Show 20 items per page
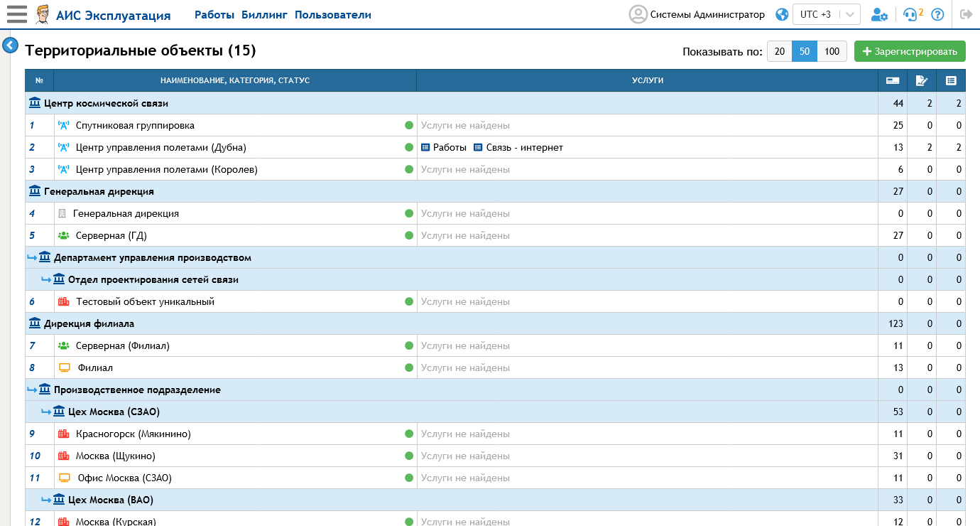 [780, 51]
